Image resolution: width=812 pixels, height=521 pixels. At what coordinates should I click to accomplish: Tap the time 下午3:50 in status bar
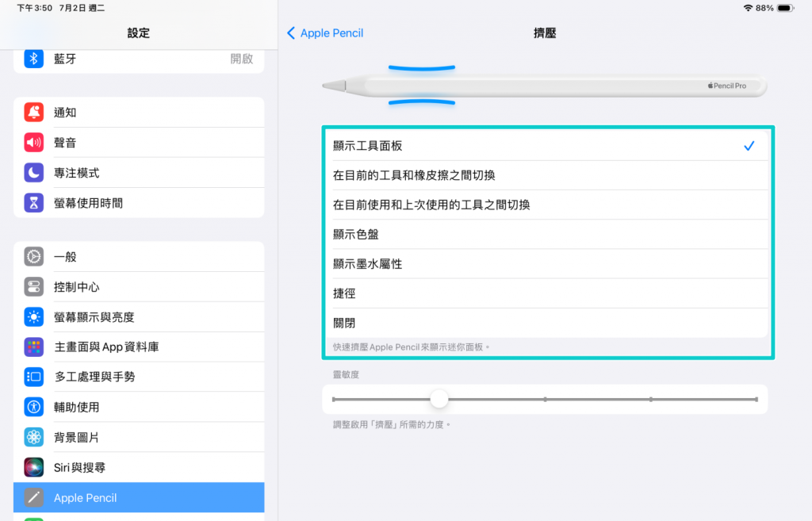pos(35,8)
